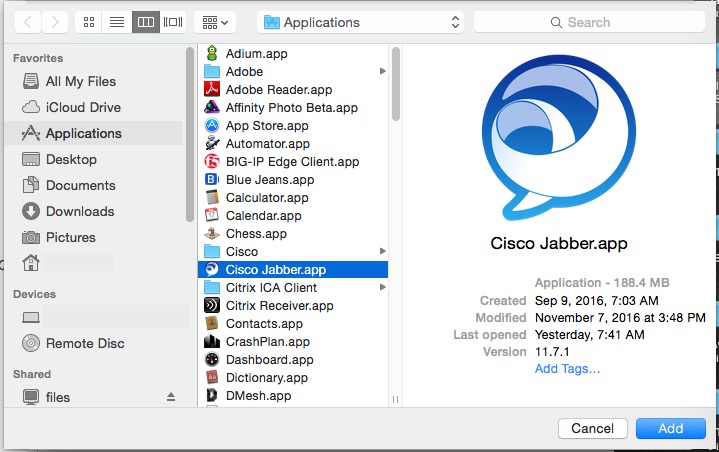Select Remote Disc under Devices

pyautogui.click(x=93, y=343)
